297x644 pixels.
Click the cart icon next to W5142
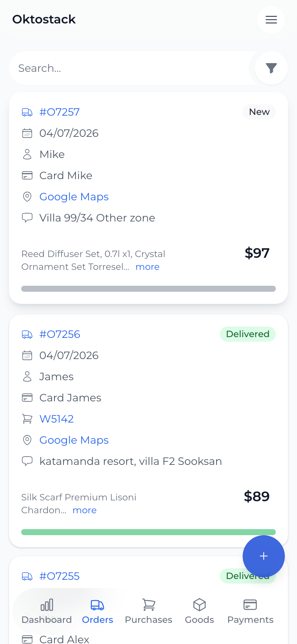27,419
